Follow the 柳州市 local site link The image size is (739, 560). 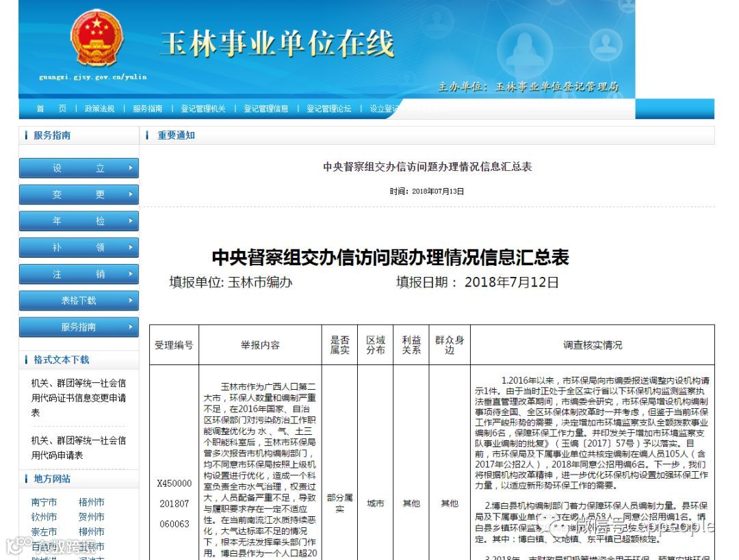(x=92, y=532)
